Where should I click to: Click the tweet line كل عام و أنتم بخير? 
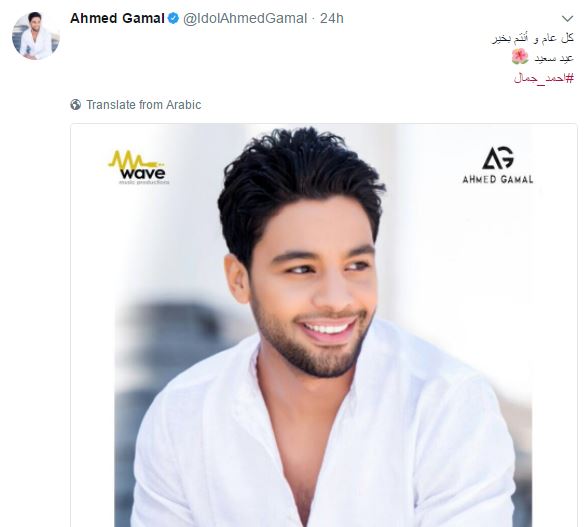[x=533, y=38]
